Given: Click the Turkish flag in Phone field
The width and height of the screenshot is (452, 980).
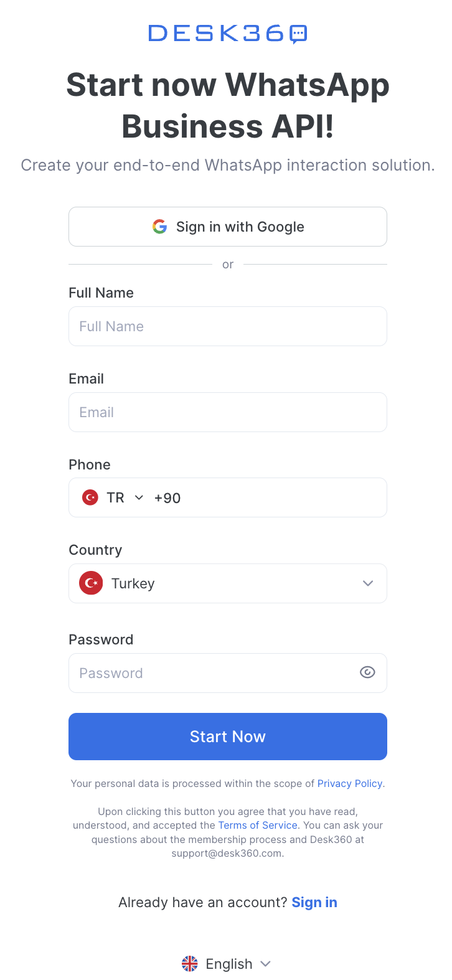Looking at the screenshot, I should click(90, 497).
